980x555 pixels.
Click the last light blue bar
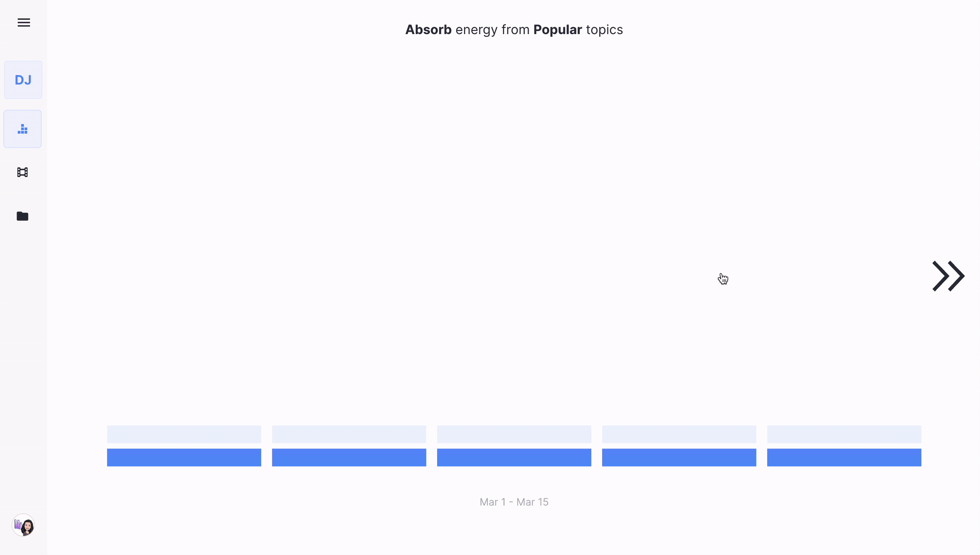[844, 434]
